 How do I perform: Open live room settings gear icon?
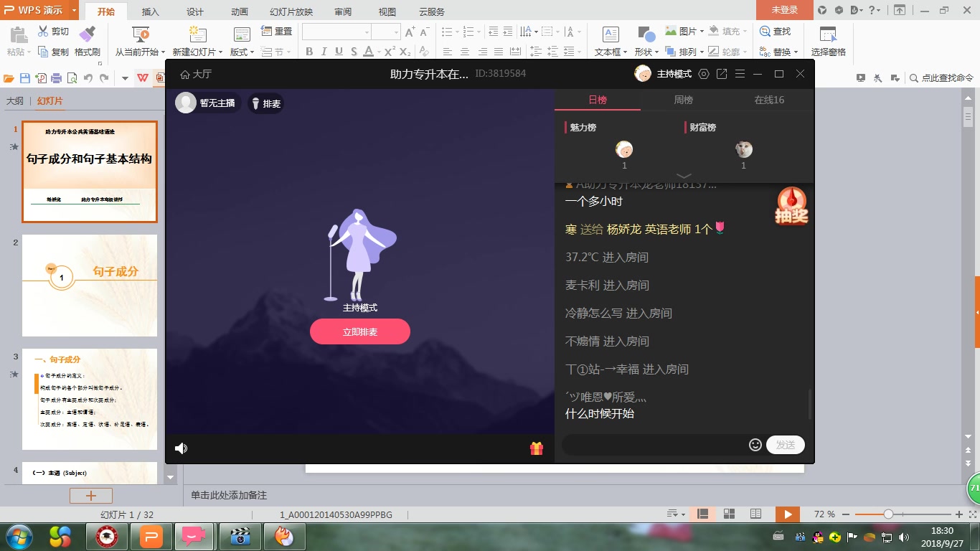click(x=704, y=74)
